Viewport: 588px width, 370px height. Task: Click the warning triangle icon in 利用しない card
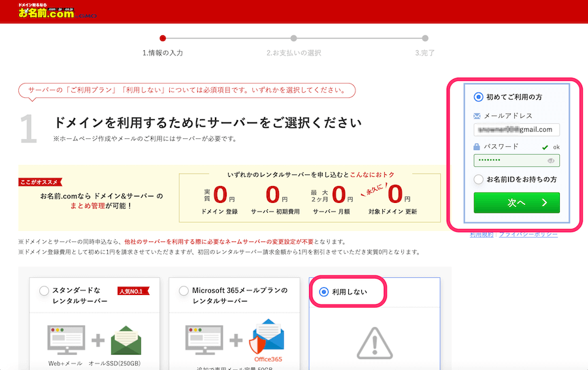[x=374, y=343]
